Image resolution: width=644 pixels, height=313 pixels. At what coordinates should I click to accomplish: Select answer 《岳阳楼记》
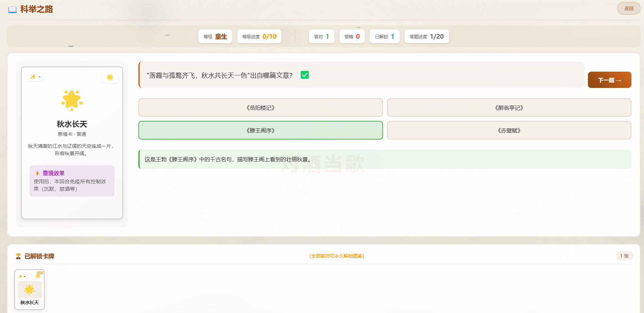point(260,108)
